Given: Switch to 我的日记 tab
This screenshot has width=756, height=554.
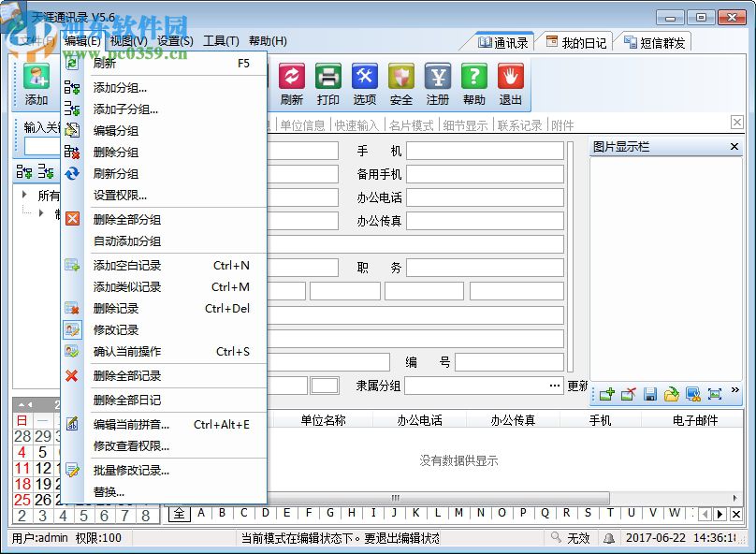Looking at the screenshot, I should [575, 43].
